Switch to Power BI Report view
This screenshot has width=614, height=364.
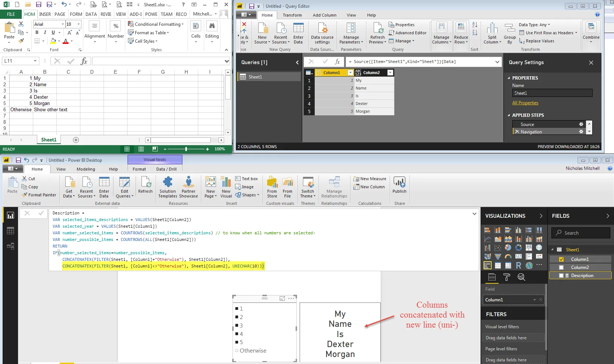point(10,216)
